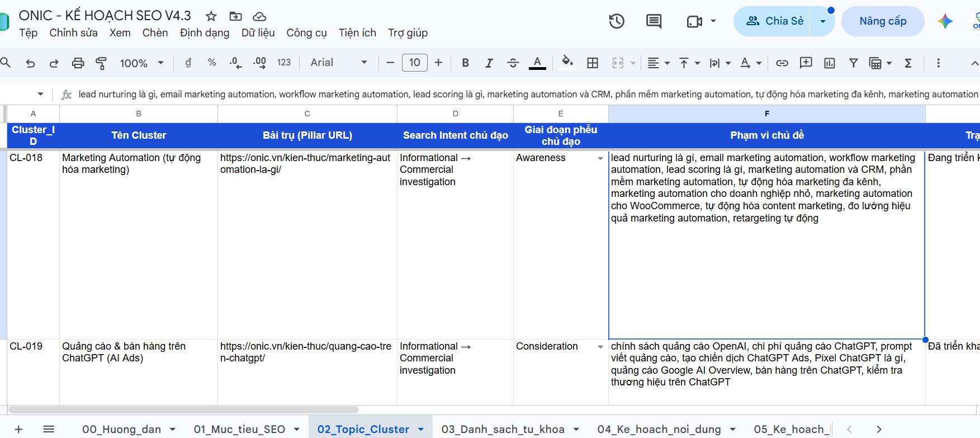Create a filter with the funnel icon
Viewport: 980px width, 438px height.
(854, 63)
